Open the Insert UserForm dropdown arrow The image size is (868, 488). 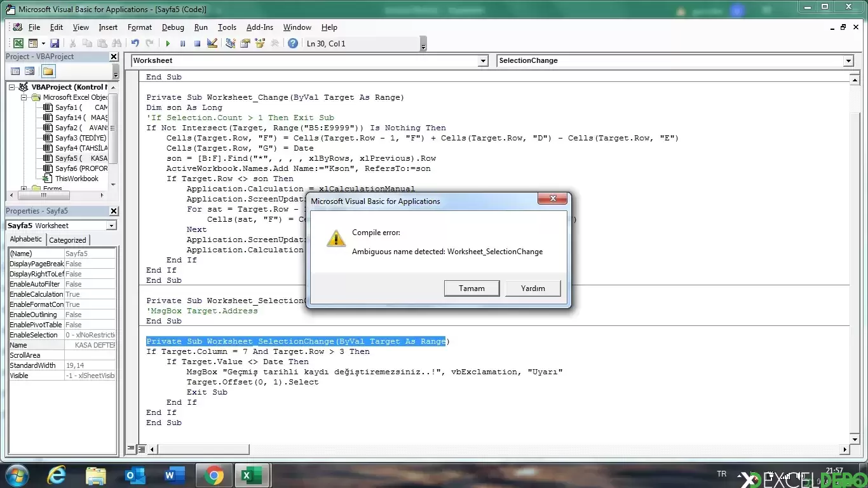pyautogui.click(x=43, y=43)
